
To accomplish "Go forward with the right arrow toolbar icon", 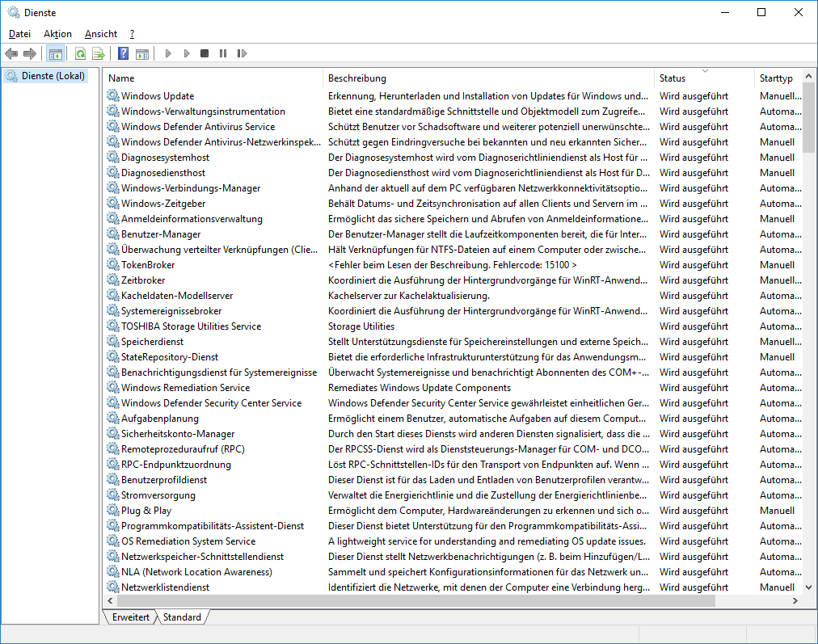I will click(30, 53).
